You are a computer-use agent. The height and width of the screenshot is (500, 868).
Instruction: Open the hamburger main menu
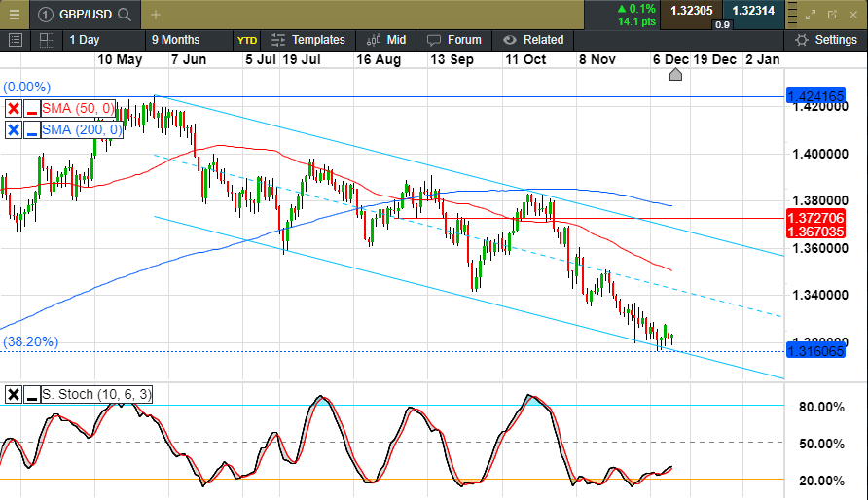(x=14, y=15)
